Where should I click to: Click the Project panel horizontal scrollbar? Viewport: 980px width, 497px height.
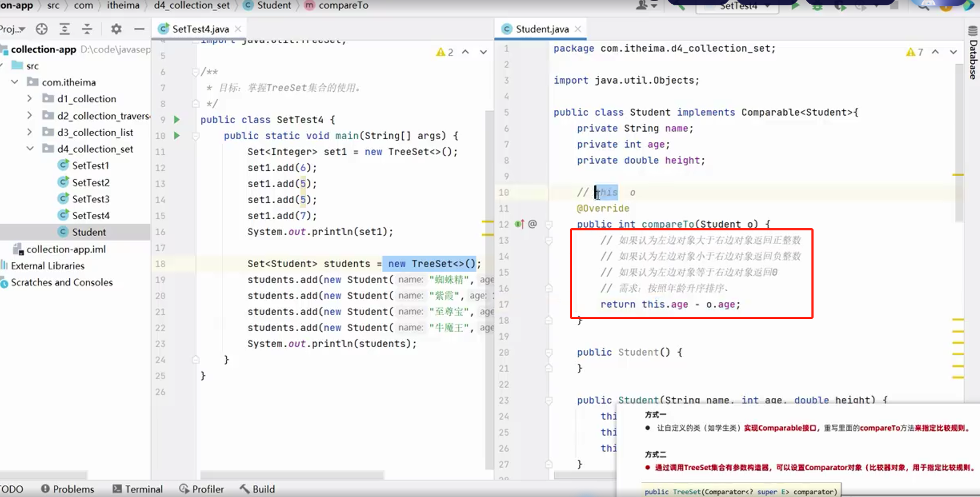click(44, 475)
